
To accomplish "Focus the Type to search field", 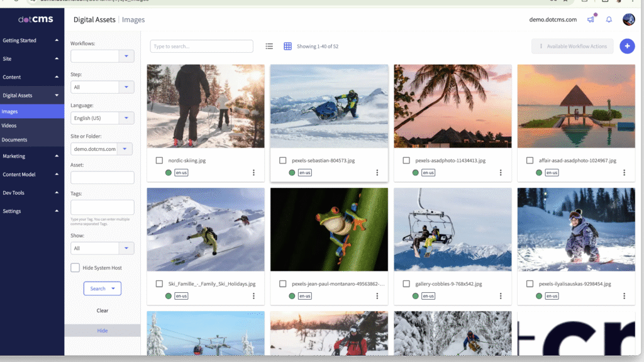I will (x=202, y=47).
